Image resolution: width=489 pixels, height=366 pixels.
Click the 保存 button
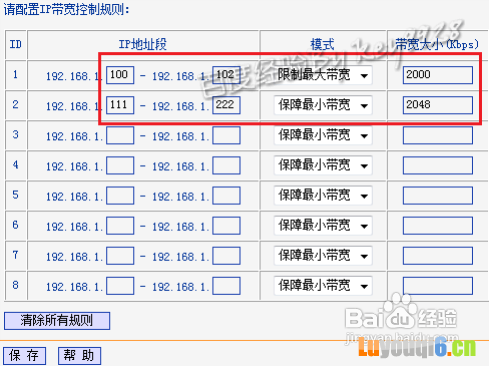(x=25, y=356)
